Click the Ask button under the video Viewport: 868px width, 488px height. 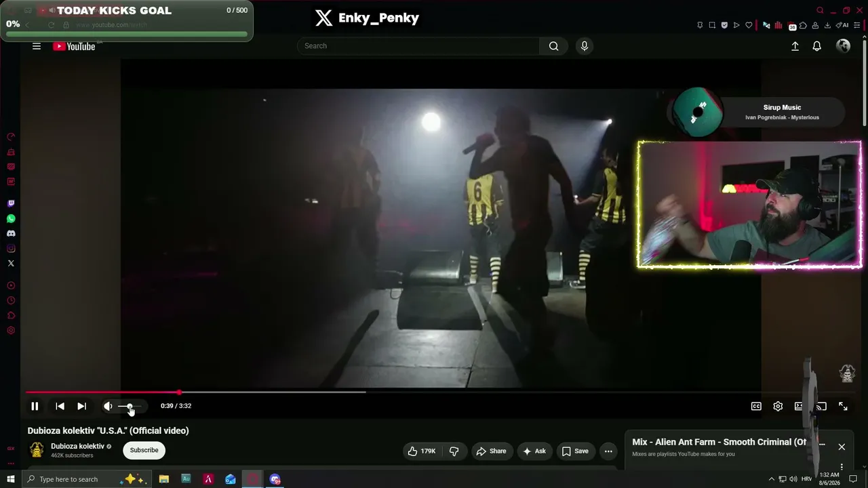pyautogui.click(x=534, y=451)
